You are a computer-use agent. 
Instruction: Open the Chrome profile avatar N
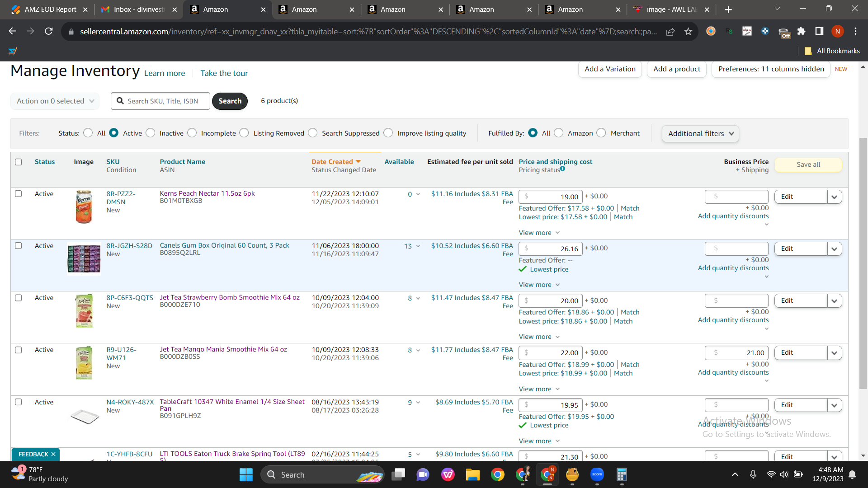[838, 31]
